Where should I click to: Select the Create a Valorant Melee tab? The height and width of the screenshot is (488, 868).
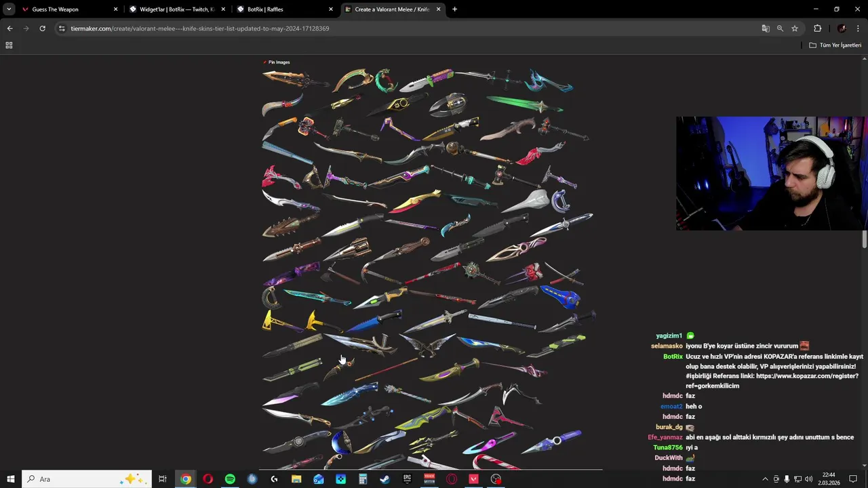pyautogui.click(x=393, y=9)
